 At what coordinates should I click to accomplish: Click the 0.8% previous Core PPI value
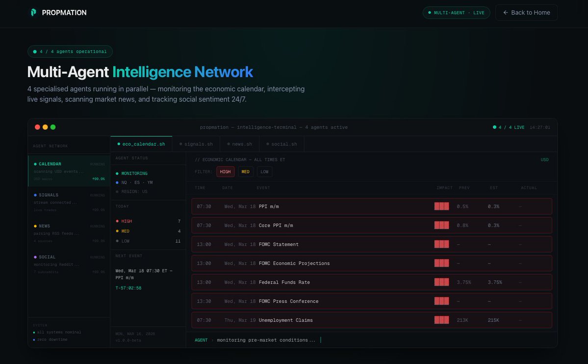[462, 225]
